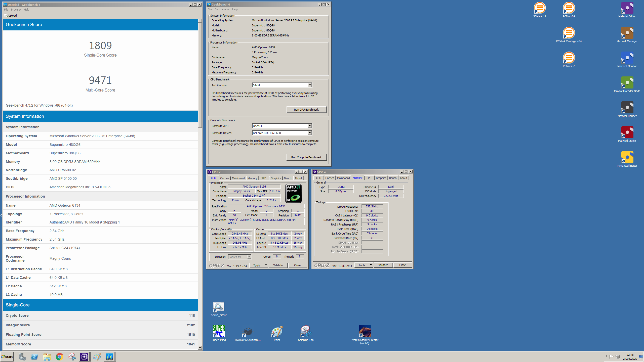This screenshot has height=362, width=644.
Task: Switch to the CPU-Z taskbar button
Action: (84, 357)
